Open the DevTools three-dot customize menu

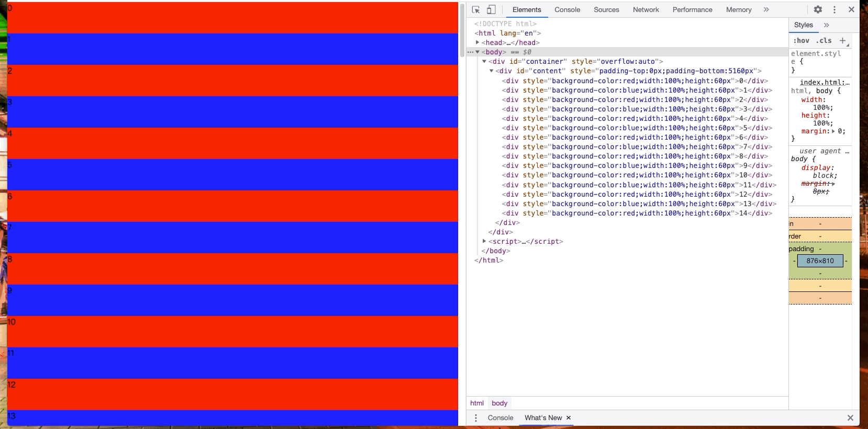pyautogui.click(x=834, y=9)
